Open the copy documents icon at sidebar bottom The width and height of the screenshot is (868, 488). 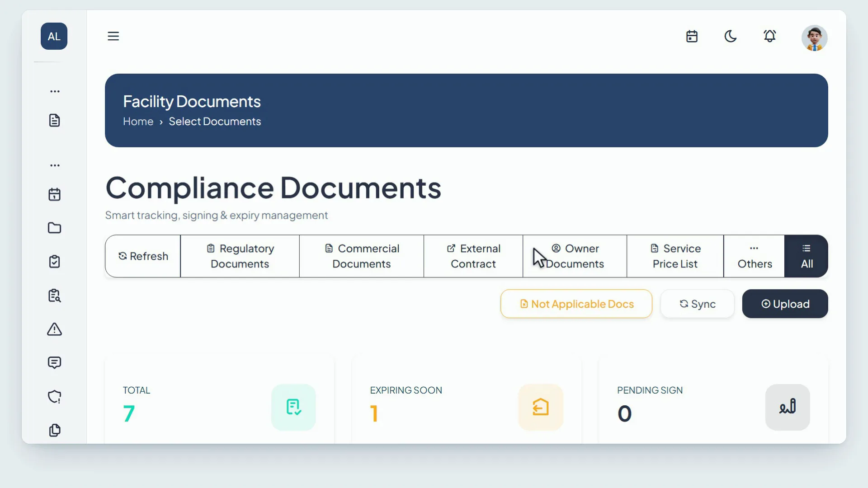coord(54,430)
